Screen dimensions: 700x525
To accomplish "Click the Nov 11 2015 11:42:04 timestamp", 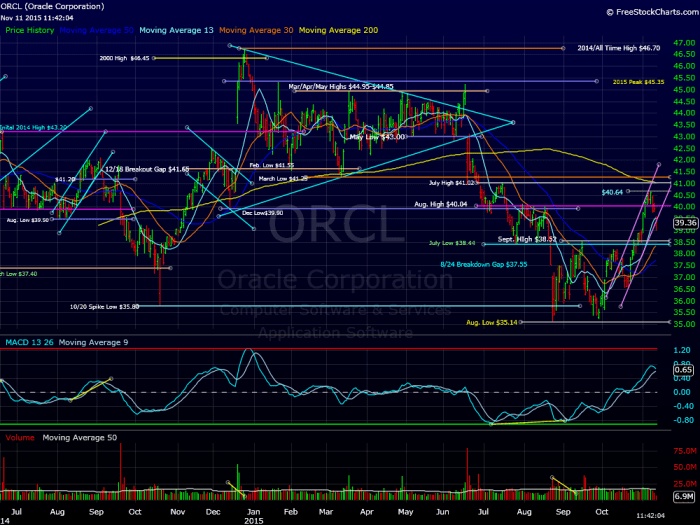I will click(x=37, y=18).
